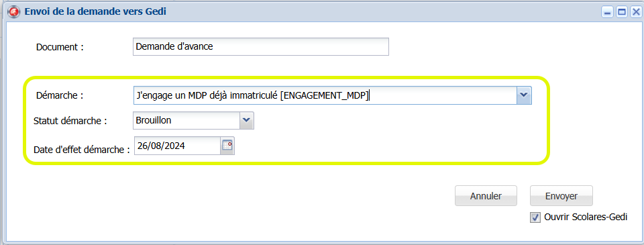644x245 pixels.
Task: Open the date picker calendar icon
Action: tap(227, 146)
